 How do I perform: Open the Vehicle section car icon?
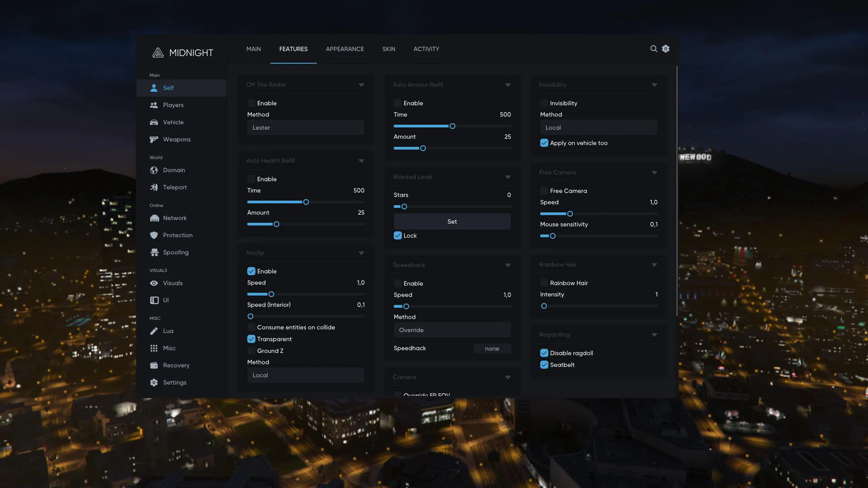(154, 122)
